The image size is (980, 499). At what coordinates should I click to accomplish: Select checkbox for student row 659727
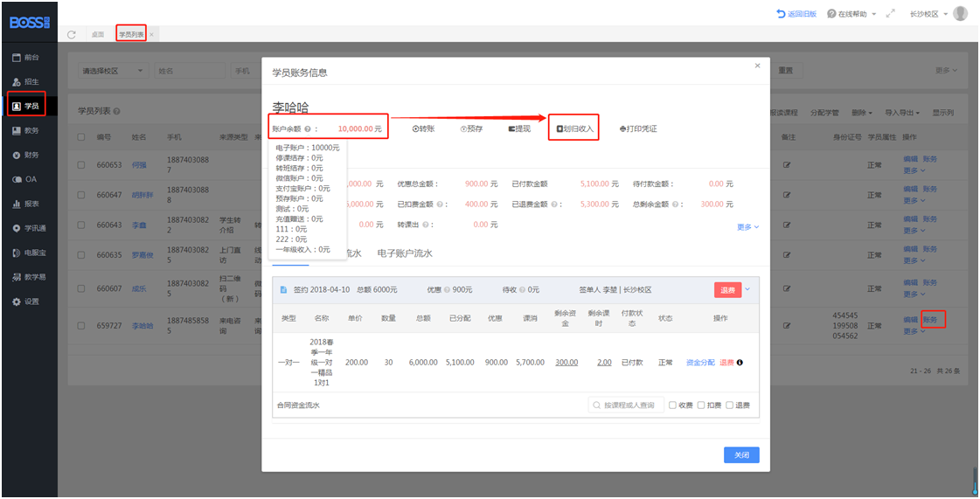click(81, 325)
